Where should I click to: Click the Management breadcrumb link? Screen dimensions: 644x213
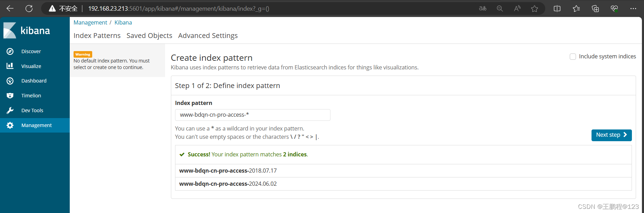click(x=90, y=22)
